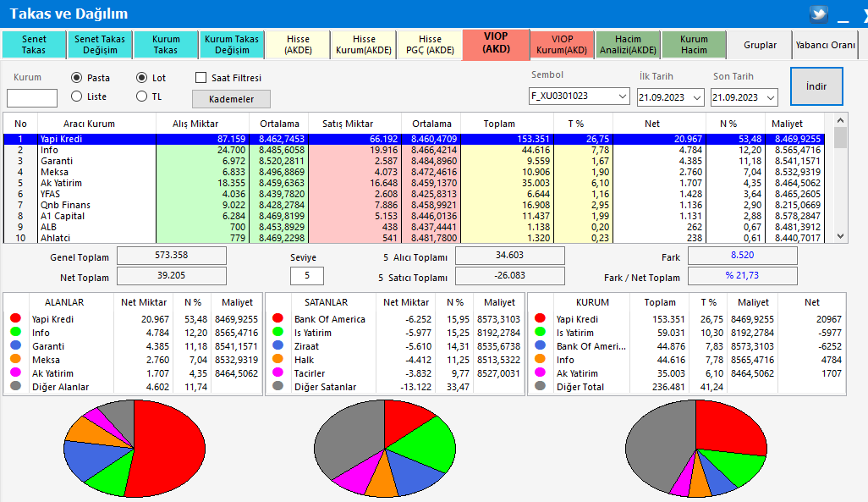Click the Net Toplam value 39.205
The height and width of the screenshot is (502, 868).
pyautogui.click(x=172, y=276)
